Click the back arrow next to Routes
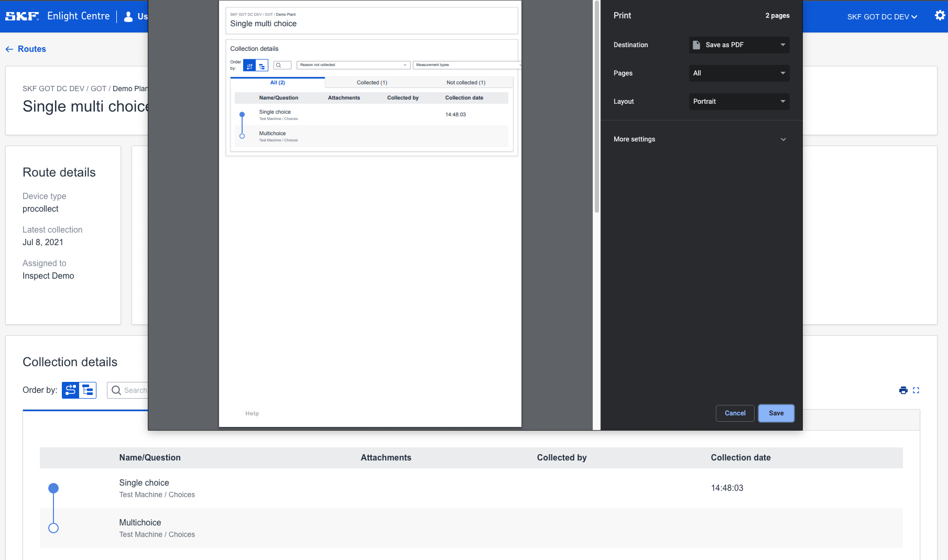The width and height of the screenshot is (948, 560). click(x=9, y=49)
